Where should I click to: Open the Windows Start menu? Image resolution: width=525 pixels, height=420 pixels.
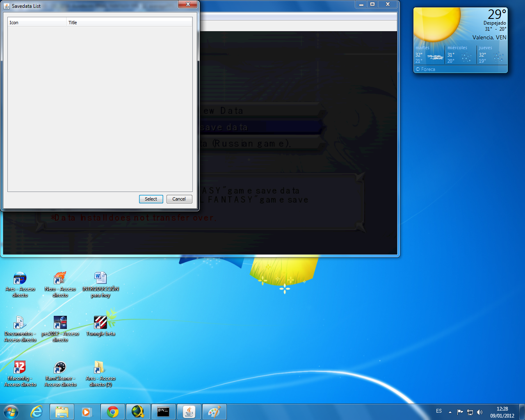(11, 412)
